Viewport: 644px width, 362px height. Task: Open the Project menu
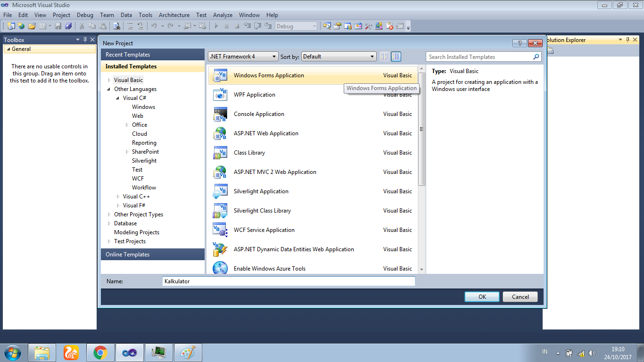click(x=62, y=15)
